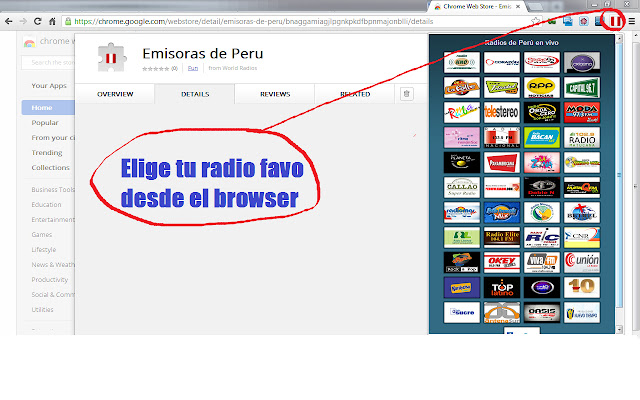
Task: Click the trash remove-extension icon
Action: point(407,94)
